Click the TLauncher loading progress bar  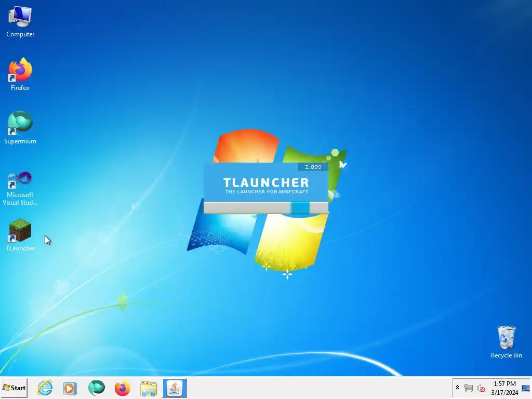tap(266, 208)
